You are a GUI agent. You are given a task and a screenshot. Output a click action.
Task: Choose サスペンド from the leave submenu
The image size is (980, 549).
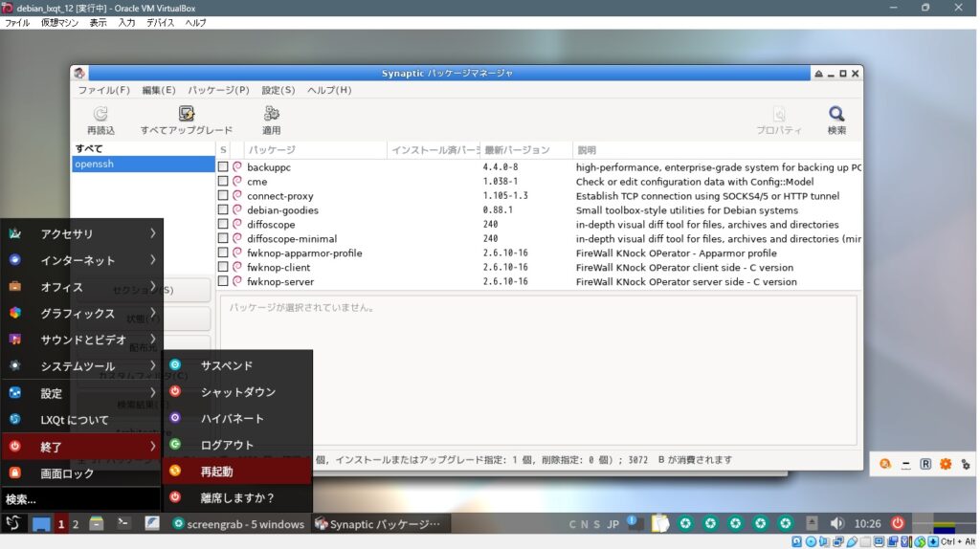pos(237,365)
